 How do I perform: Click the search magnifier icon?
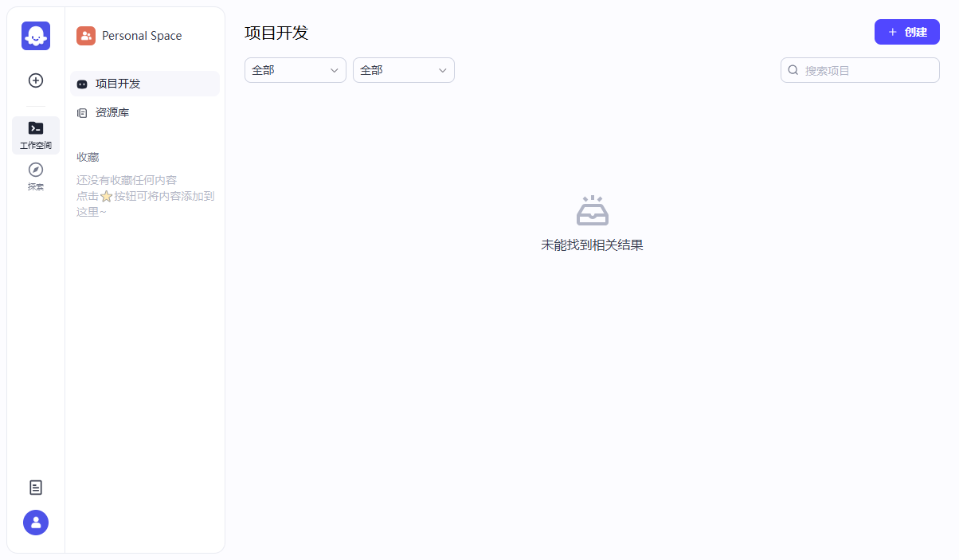793,70
